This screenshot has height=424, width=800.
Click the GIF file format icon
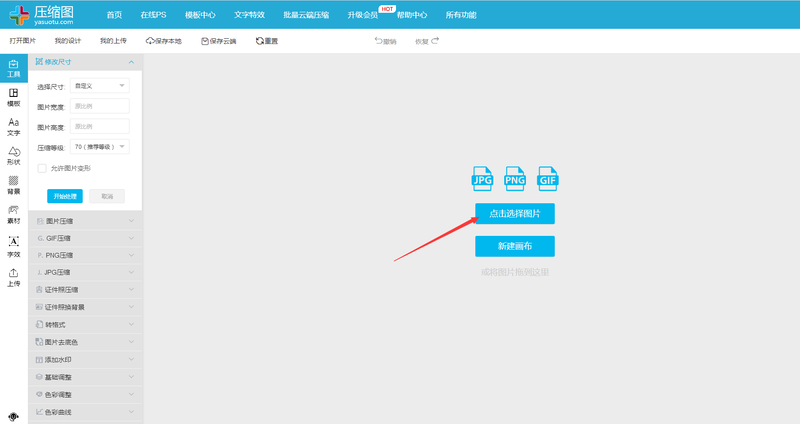pyautogui.click(x=547, y=179)
